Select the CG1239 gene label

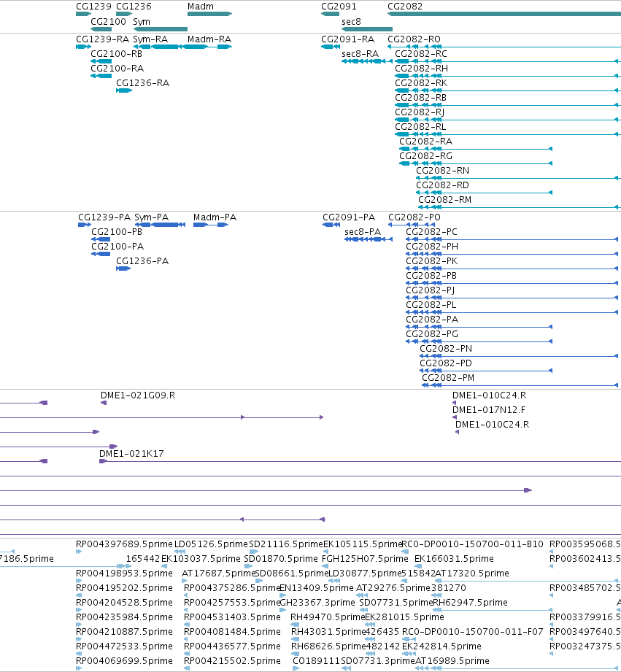coord(93,7)
